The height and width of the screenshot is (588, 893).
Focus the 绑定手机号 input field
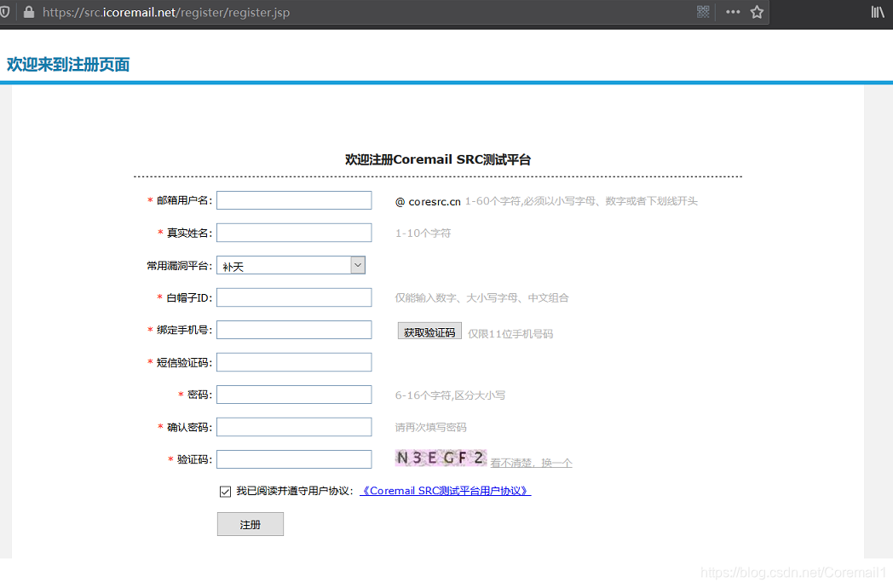[x=294, y=330]
